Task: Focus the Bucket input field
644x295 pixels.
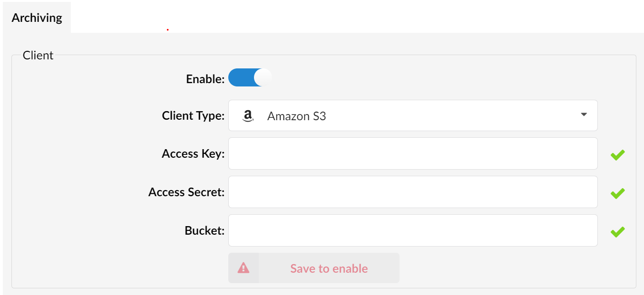Action: (413, 230)
